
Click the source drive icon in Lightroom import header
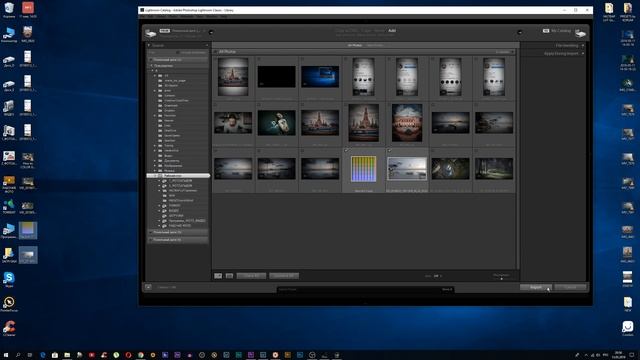click(x=151, y=33)
